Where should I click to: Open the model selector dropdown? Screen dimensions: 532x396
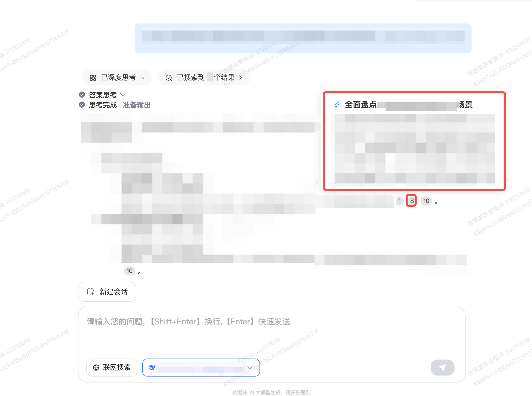(x=201, y=367)
